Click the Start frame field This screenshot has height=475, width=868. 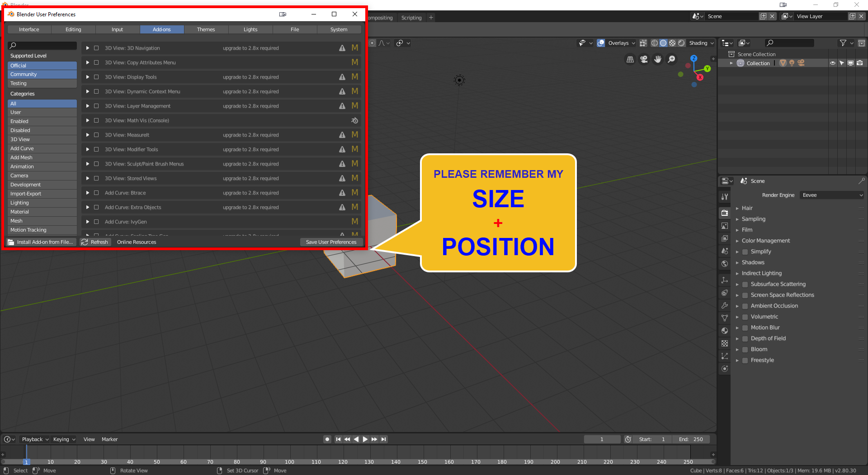click(652, 439)
